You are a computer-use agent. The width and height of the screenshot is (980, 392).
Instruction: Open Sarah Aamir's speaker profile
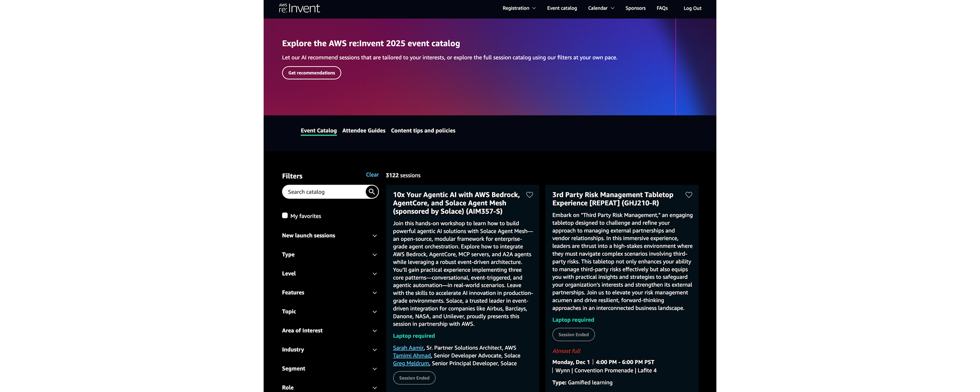pyautogui.click(x=408, y=348)
